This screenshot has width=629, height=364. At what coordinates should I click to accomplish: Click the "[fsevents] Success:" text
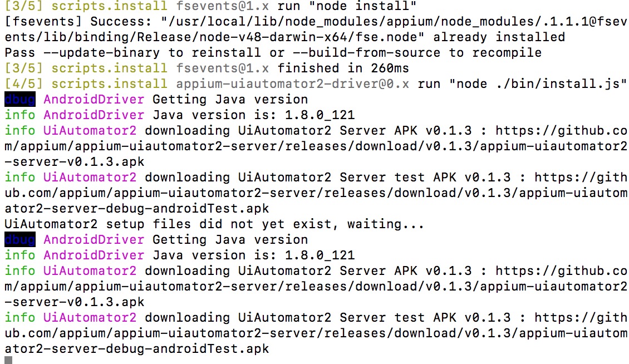(x=78, y=21)
